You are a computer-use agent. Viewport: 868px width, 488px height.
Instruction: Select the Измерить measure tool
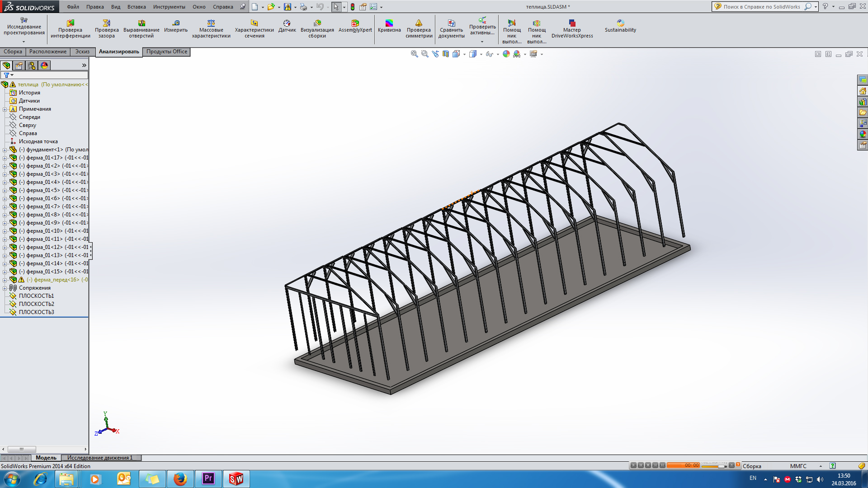[x=176, y=26]
